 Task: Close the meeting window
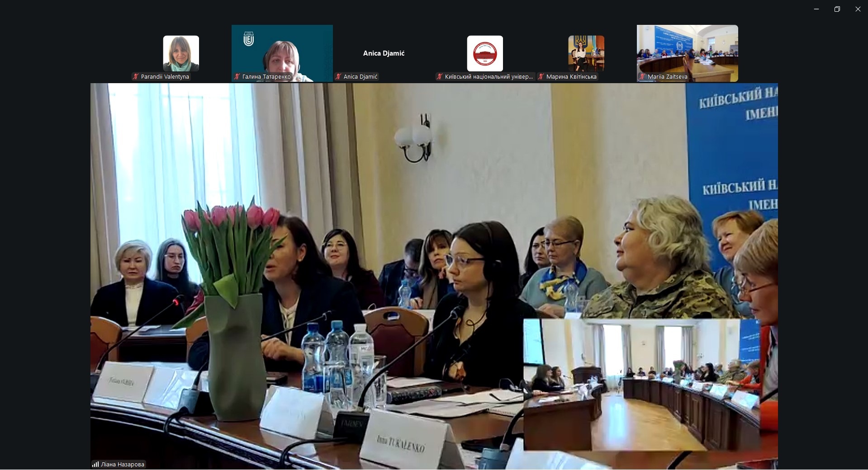[858, 9]
